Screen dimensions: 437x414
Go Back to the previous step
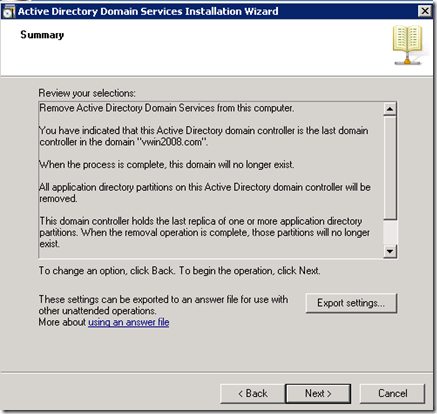pos(253,394)
